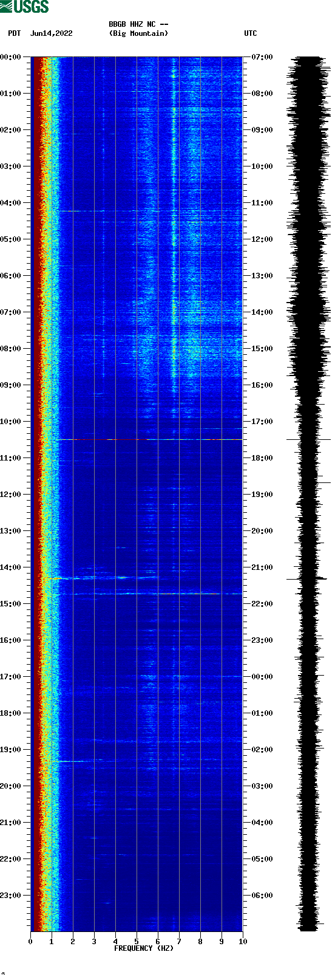Click the station label BBGB HHZ NC --
Image resolution: width=335 pixels, height=980 pixels.
tap(138, 24)
